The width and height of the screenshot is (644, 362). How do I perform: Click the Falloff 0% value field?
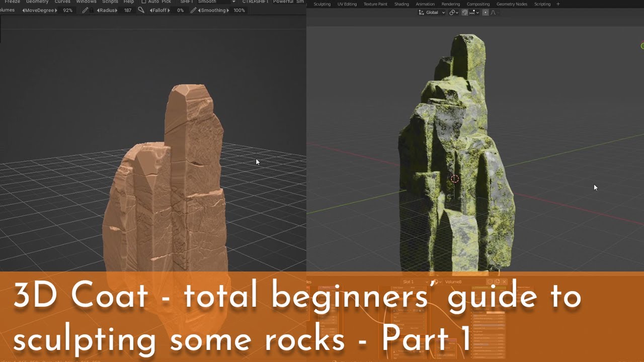coord(180,11)
